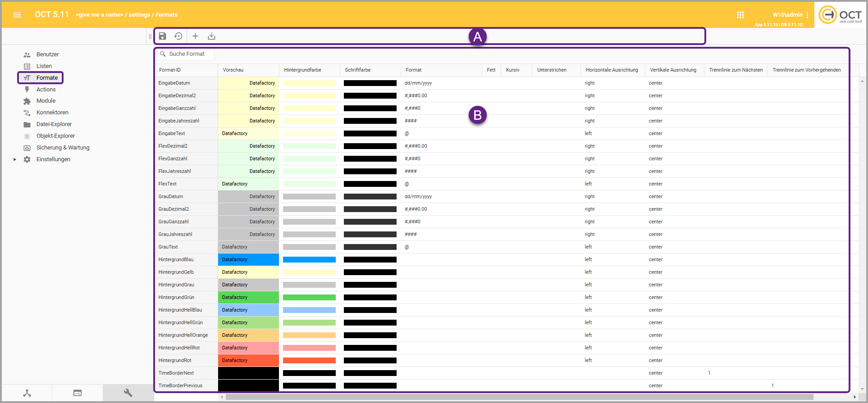Click the settings breadcrumb link in the header
The height and width of the screenshot is (403, 868).
click(139, 15)
